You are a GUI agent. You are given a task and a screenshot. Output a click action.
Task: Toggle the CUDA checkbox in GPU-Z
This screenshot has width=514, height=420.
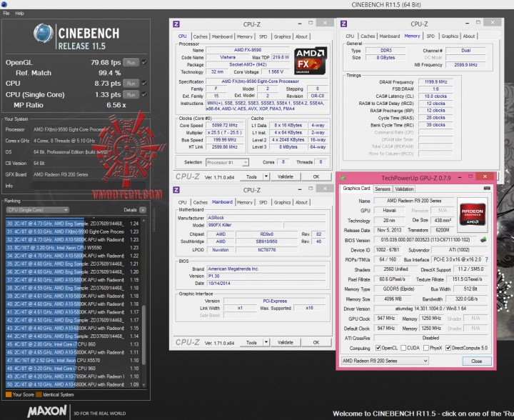[403, 348]
